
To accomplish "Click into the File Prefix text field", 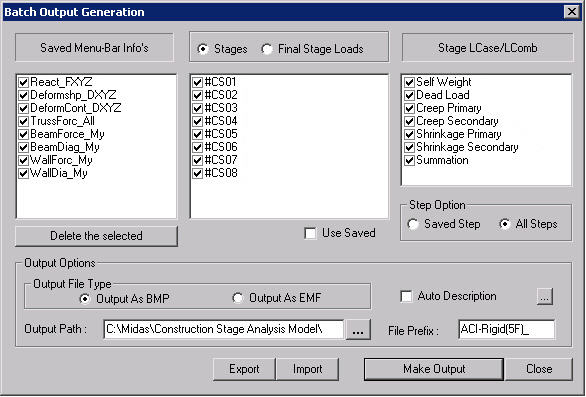I will tap(506, 329).
